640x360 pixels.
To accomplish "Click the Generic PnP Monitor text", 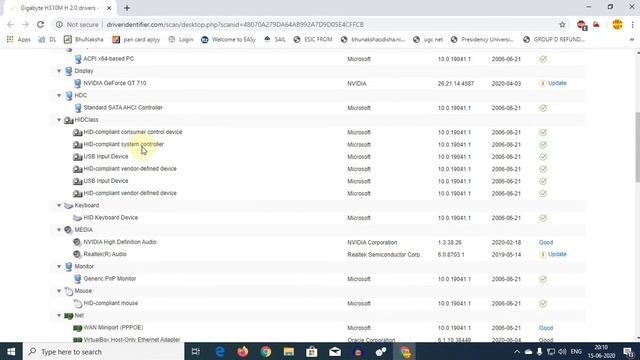I will point(110,279).
